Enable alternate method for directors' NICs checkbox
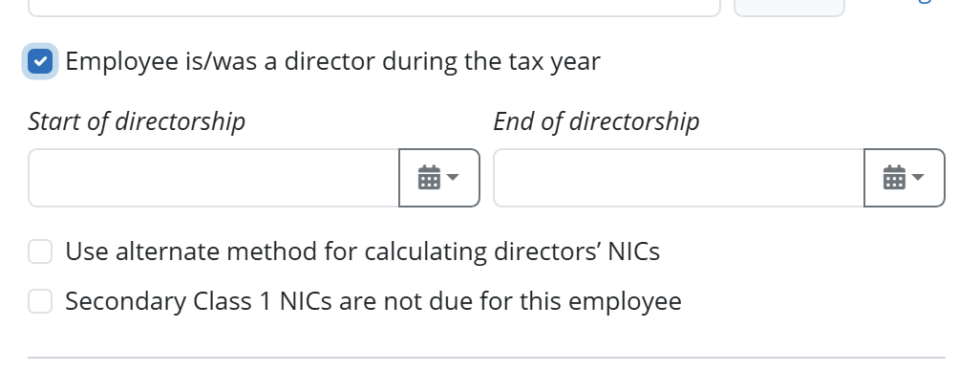Screen dimensions: 980x371 pos(40,251)
